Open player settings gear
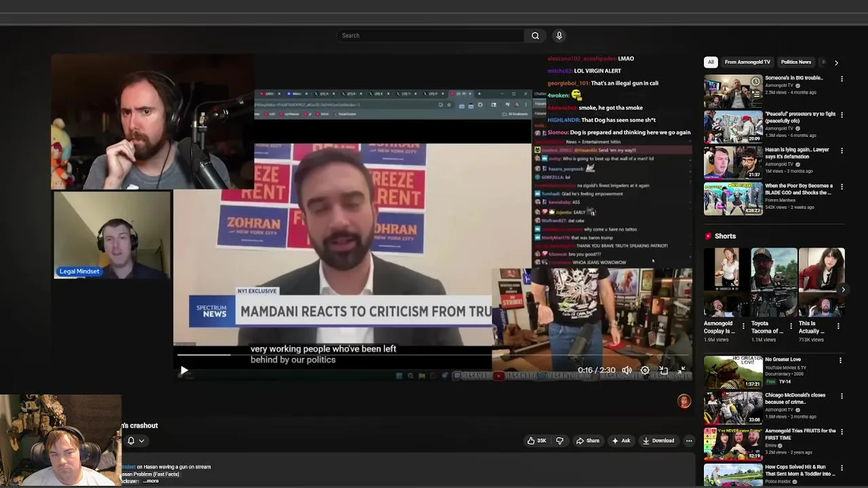Viewport: 868px width, 488px height. pos(645,371)
